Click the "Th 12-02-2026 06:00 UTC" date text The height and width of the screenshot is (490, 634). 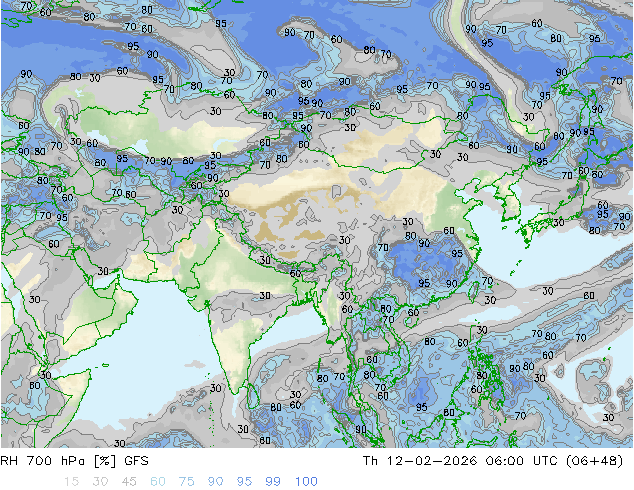460,461
